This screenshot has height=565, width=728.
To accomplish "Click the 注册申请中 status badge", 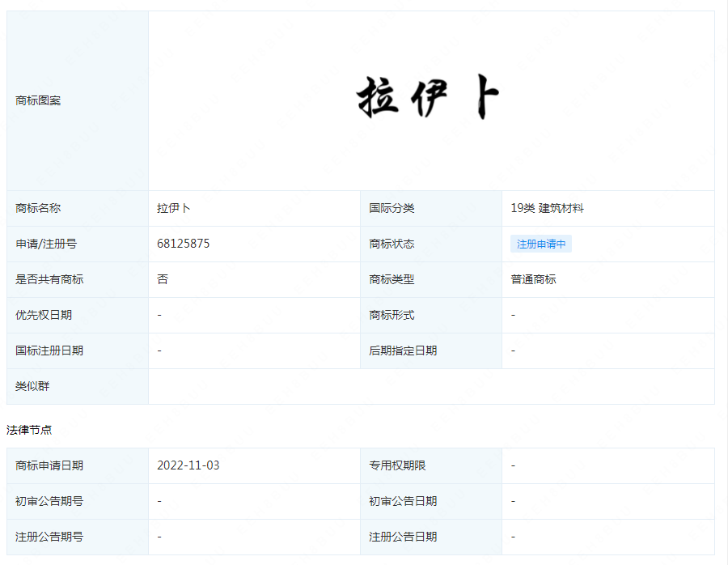I will coord(541,244).
